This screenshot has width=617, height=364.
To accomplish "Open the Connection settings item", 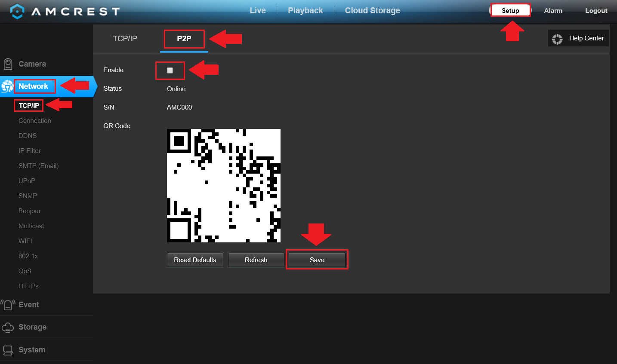I will [35, 121].
